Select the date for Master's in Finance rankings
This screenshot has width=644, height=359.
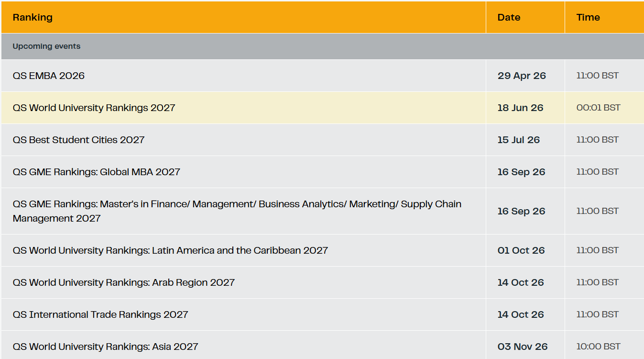pos(522,211)
